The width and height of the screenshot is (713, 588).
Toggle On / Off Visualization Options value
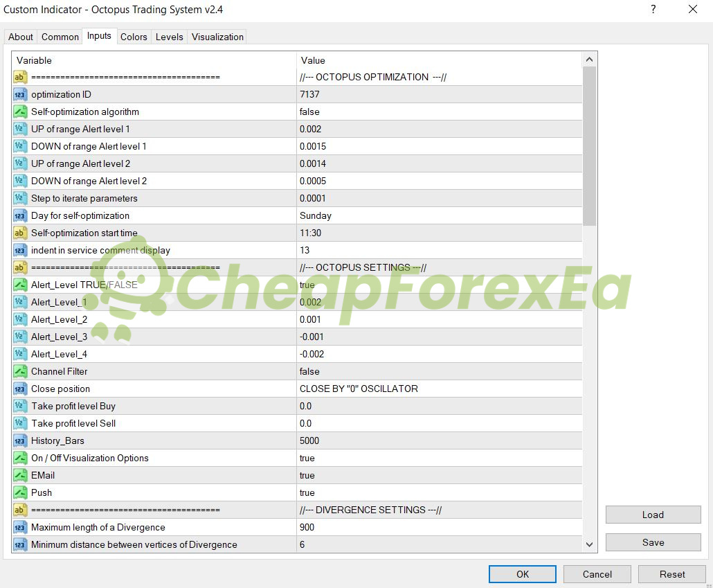(440, 458)
